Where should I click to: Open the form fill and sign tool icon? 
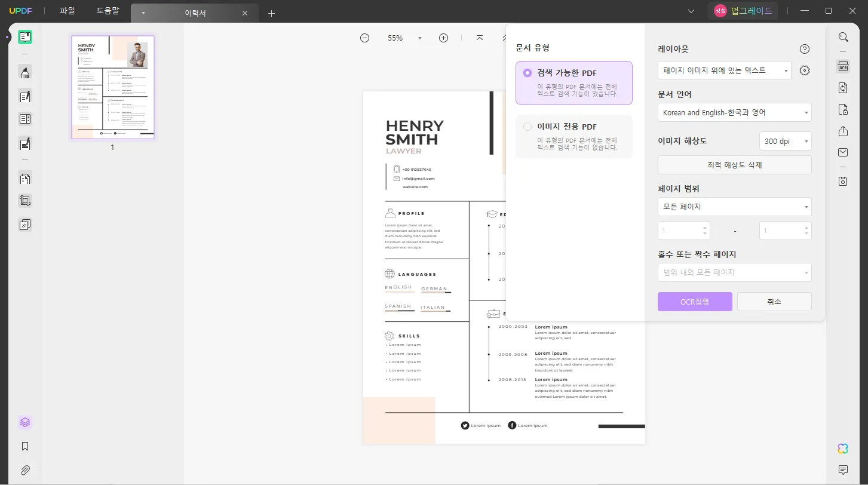[24, 143]
